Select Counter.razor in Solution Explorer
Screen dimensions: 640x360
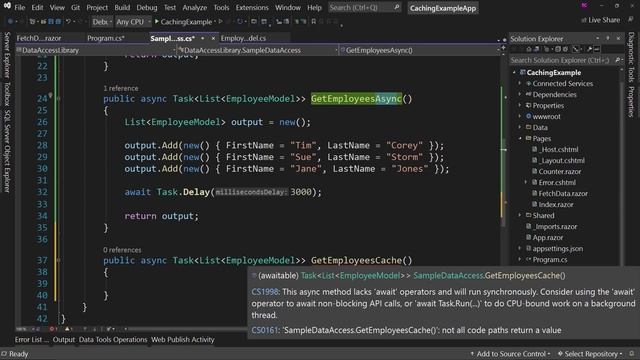click(560, 171)
